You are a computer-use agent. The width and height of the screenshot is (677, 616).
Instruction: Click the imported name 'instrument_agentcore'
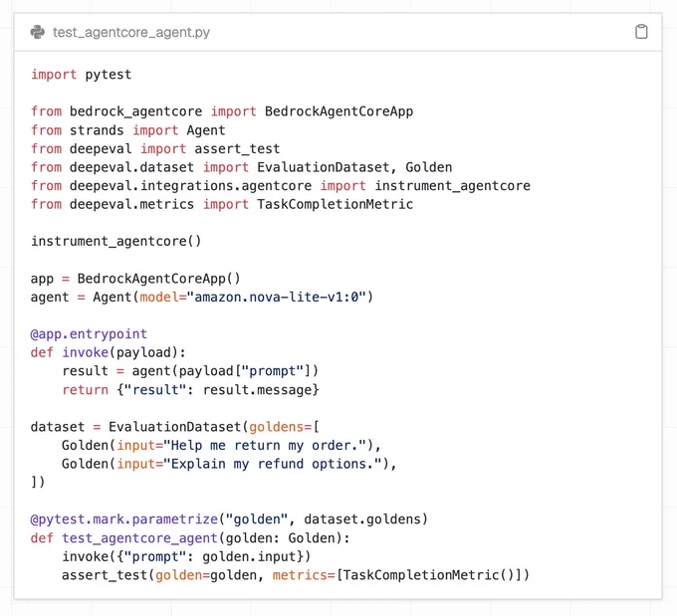click(452, 186)
